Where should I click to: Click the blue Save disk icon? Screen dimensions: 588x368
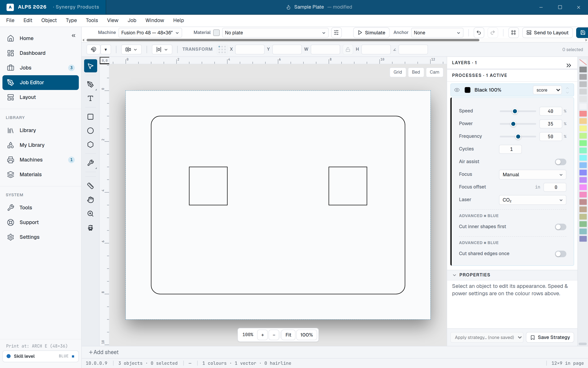pyautogui.click(x=582, y=33)
